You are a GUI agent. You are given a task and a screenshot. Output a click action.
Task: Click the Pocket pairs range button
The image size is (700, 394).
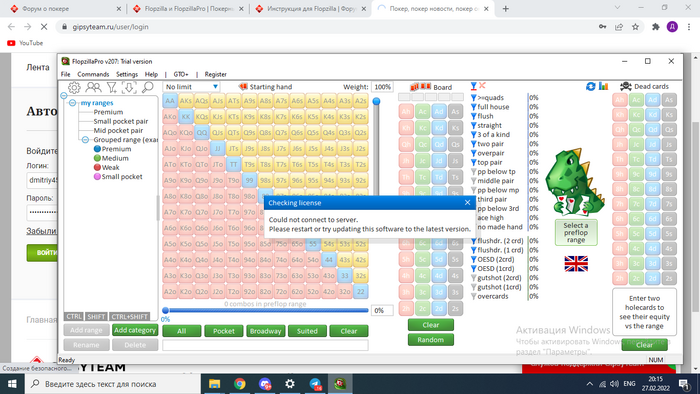224,331
